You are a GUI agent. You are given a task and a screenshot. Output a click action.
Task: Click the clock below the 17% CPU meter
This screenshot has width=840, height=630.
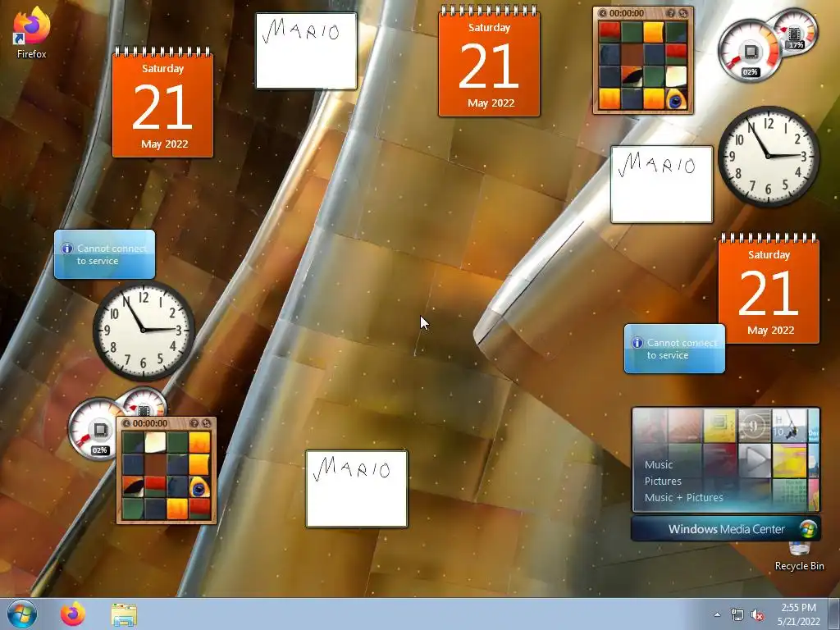[x=768, y=156]
